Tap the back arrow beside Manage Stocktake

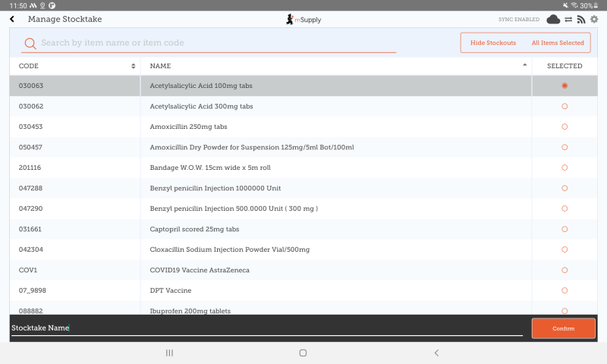point(12,19)
